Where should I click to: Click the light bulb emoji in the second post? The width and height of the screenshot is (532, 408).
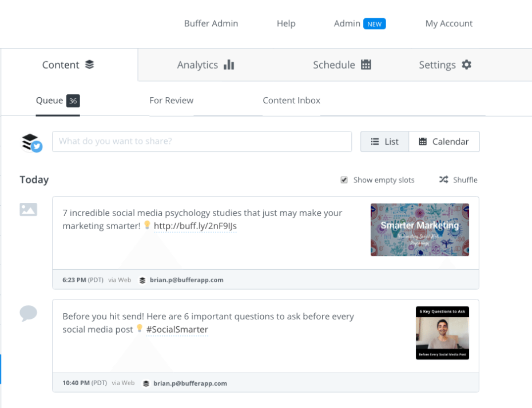(140, 329)
